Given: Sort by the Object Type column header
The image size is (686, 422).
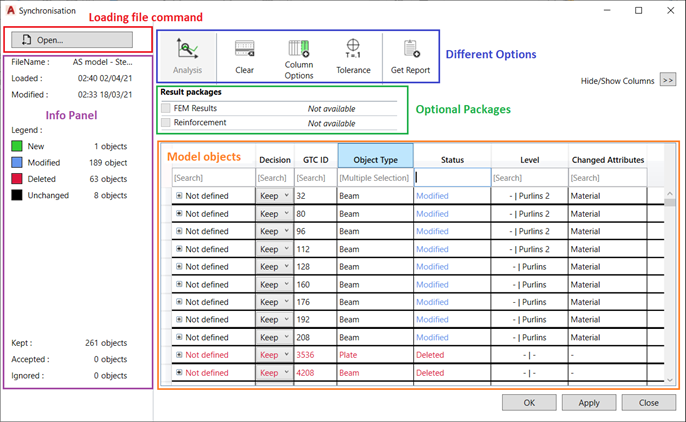Looking at the screenshot, I should click(375, 159).
